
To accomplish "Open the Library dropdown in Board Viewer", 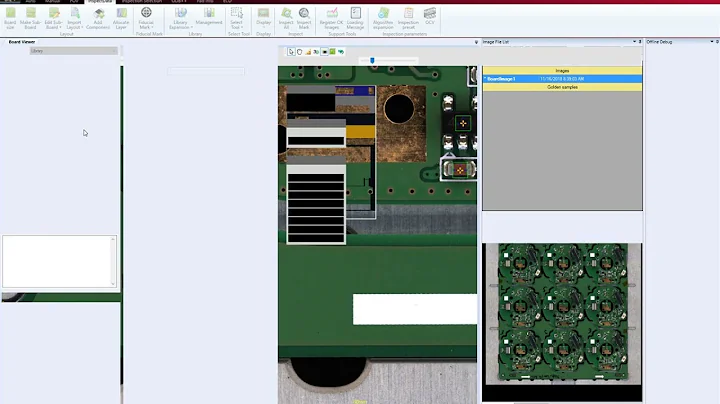I will click(x=73, y=51).
